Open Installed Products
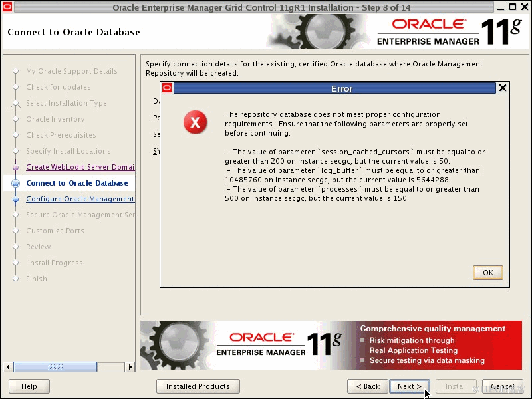 (x=198, y=386)
